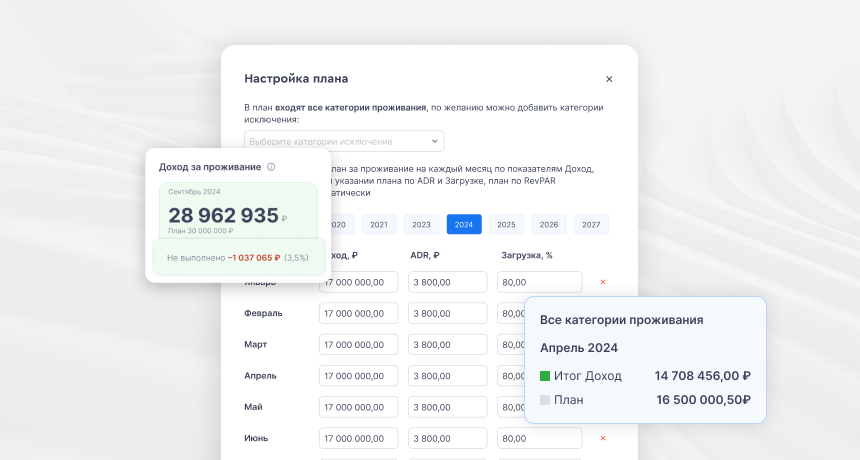
Task: Delete the Июнь row with red cross
Action: coord(603,438)
